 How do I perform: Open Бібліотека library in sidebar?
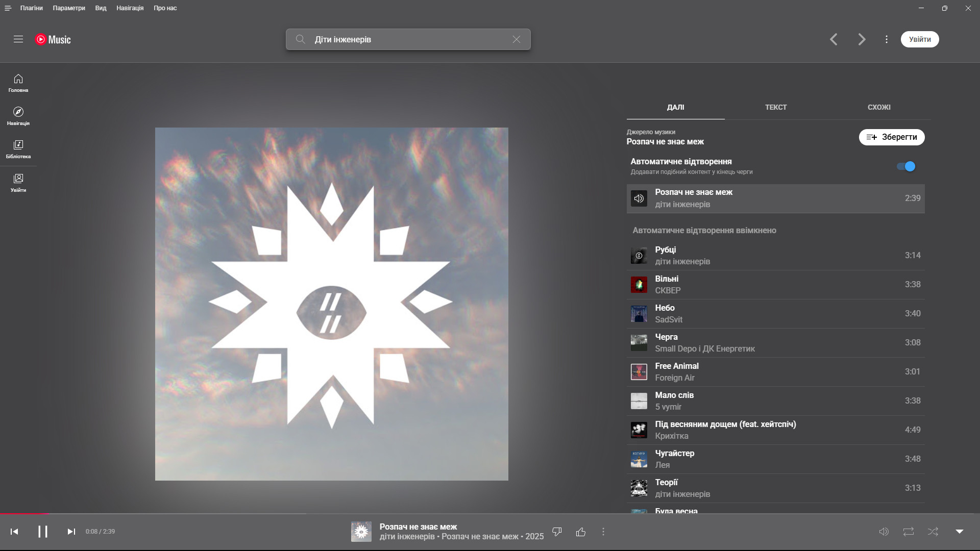(x=18, y=149)
